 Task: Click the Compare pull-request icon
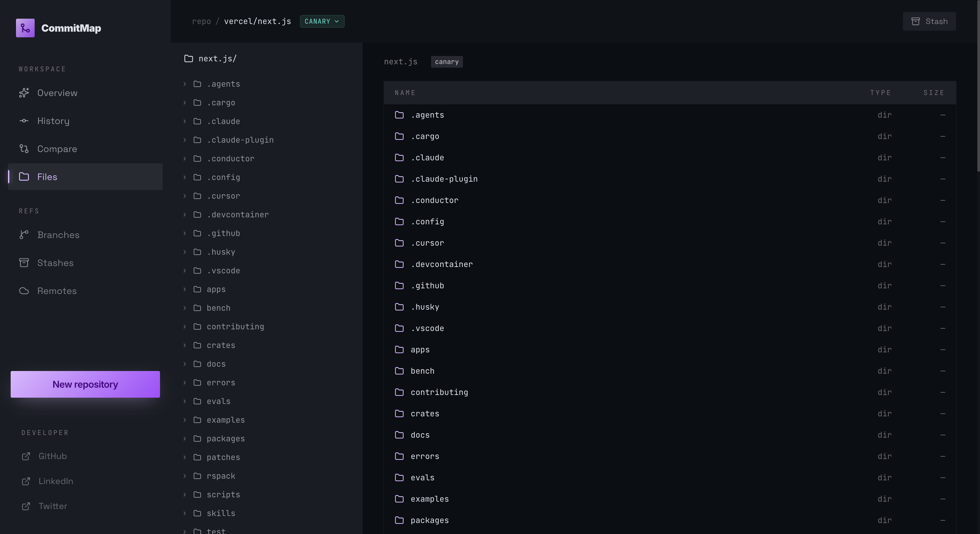[x=24, y=149]
